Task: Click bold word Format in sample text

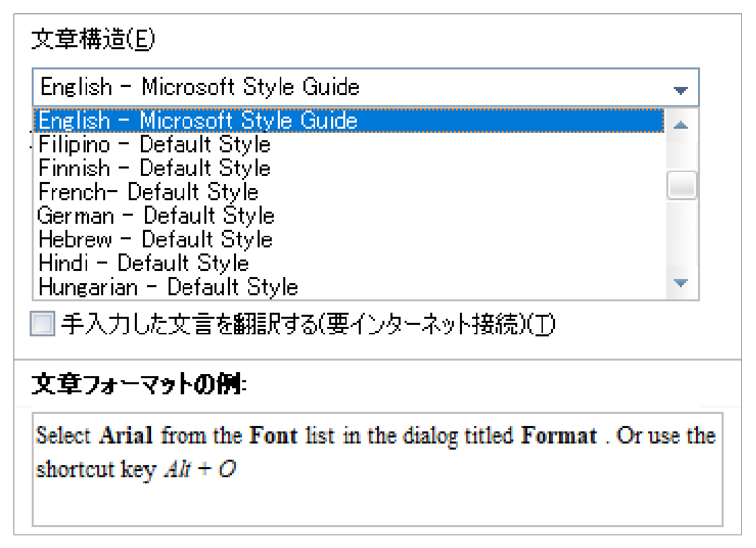Action: point(558,435)
